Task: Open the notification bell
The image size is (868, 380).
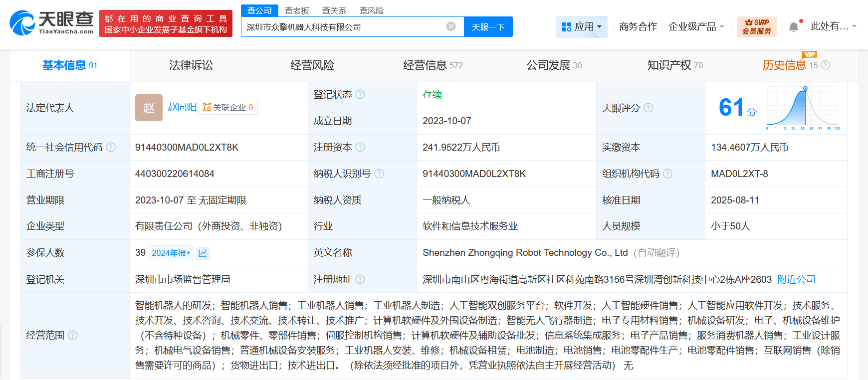Action: pos(794,27)
